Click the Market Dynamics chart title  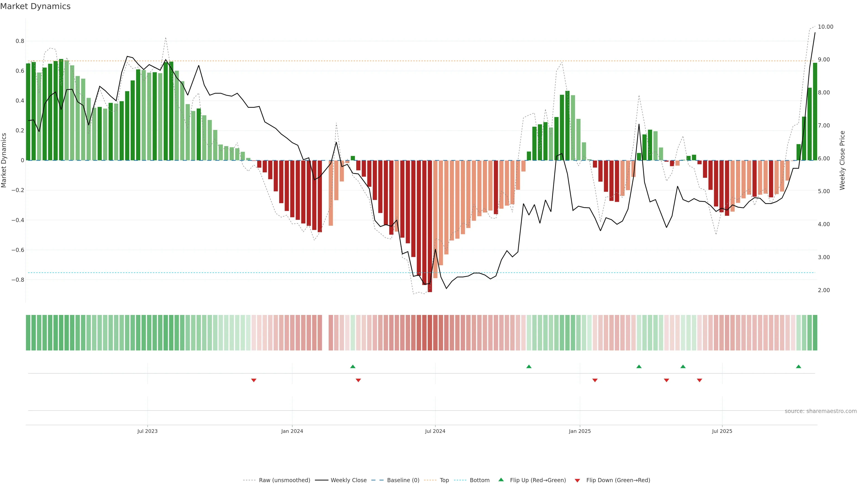click(x=35, y=6)
